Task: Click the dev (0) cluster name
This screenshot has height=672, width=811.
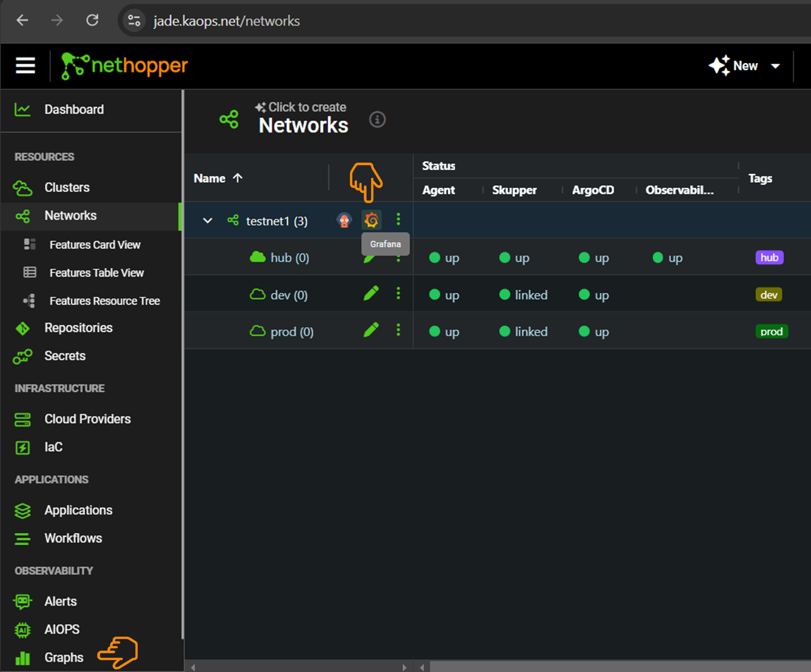Action: (x=289, y=295)
